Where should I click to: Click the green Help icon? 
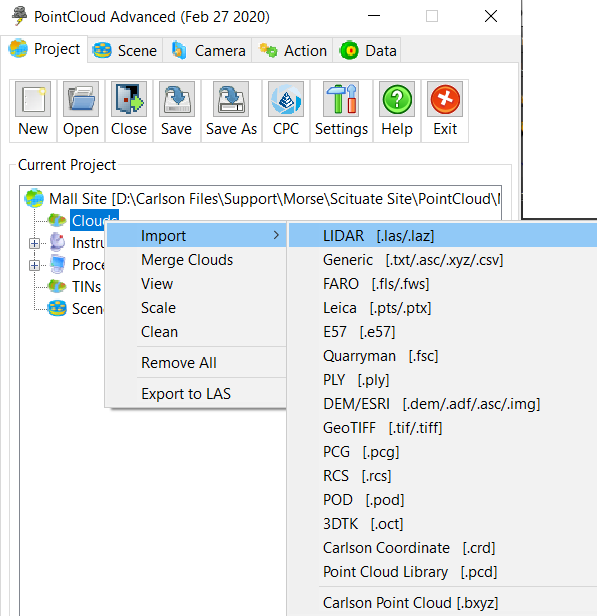(397, 99)
